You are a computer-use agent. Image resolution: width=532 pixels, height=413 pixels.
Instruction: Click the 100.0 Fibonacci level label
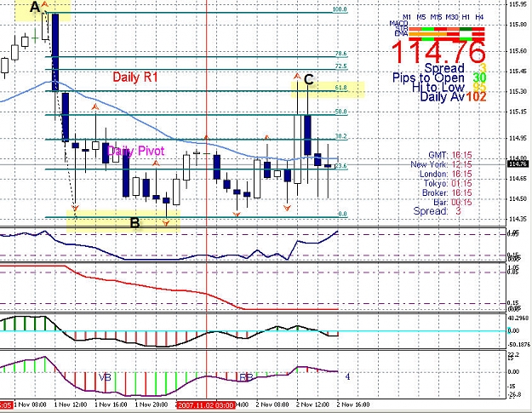[340, 9]
